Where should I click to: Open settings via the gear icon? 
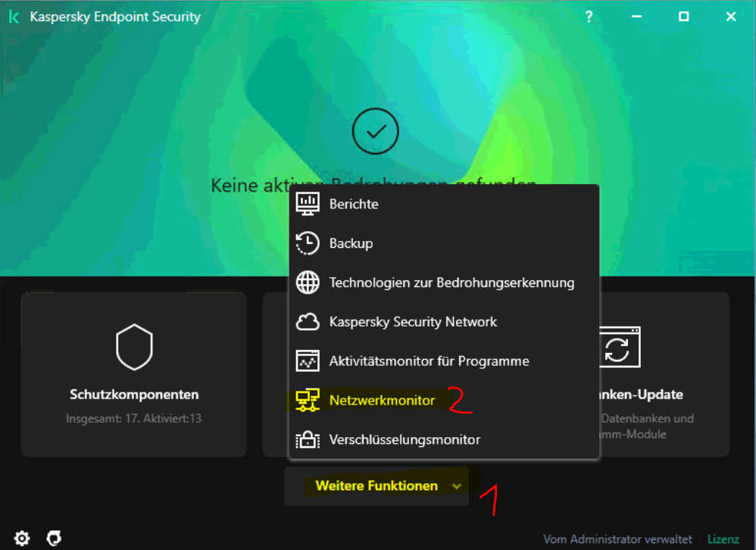[x=22, y=538]
